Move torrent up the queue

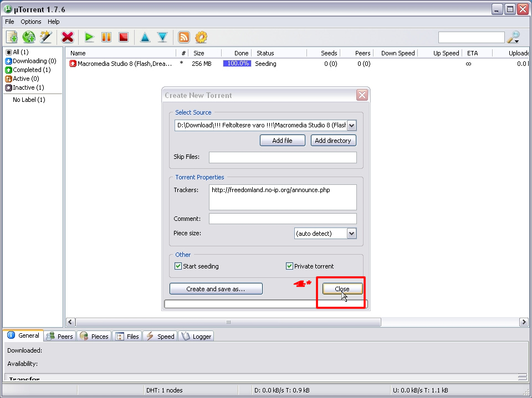pos(145,37)
